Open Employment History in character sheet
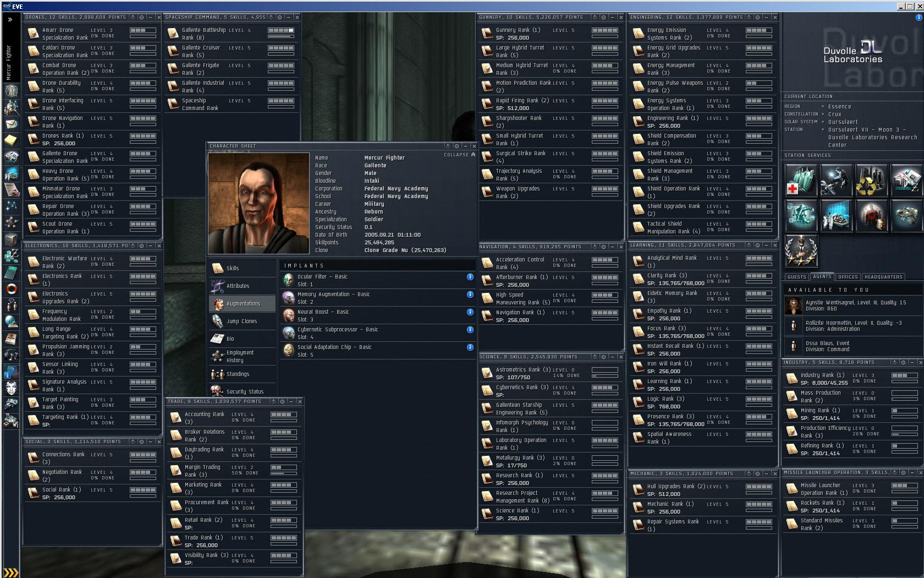The height and width of the screenshot is (578, 924). (x=242, y=357)
